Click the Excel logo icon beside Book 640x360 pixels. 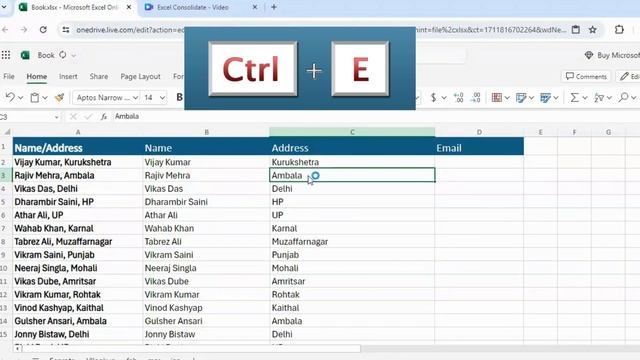tap(25, 55)
